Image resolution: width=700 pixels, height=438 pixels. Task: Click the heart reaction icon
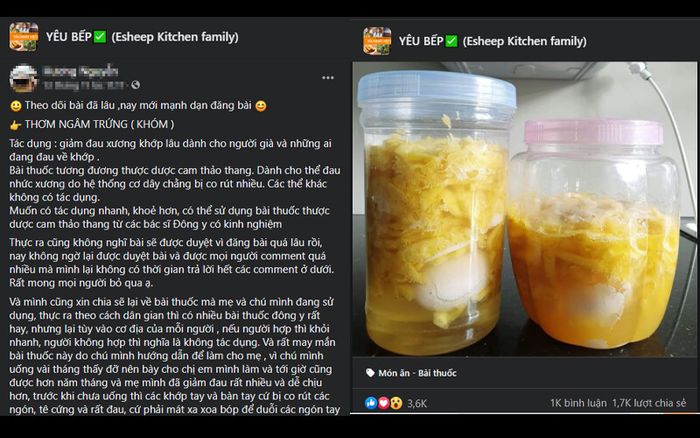383,403
